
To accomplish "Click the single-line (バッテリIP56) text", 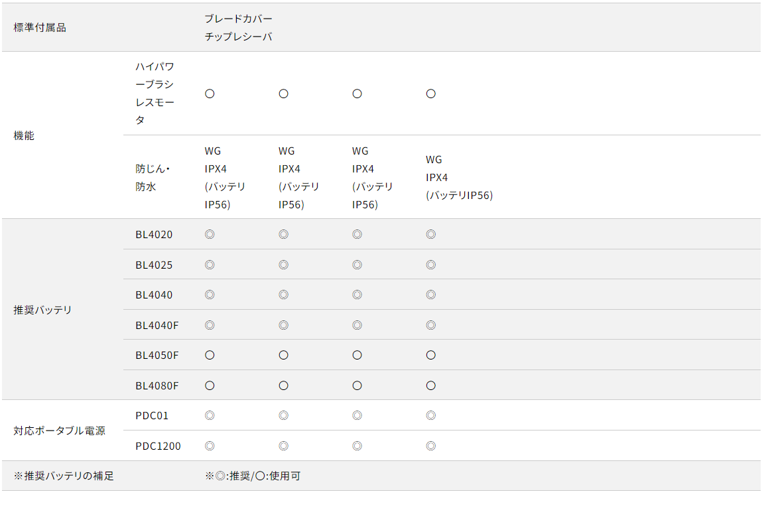I will coord(459,196).
